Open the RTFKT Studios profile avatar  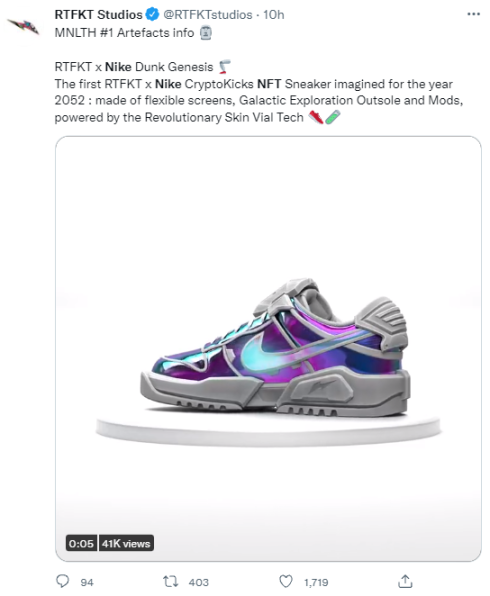click(24, 26)
